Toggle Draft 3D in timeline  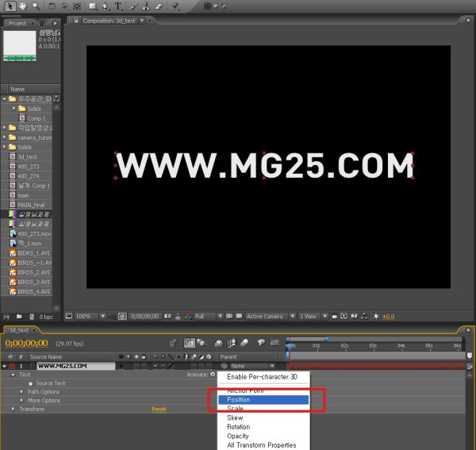click(201, 343)
